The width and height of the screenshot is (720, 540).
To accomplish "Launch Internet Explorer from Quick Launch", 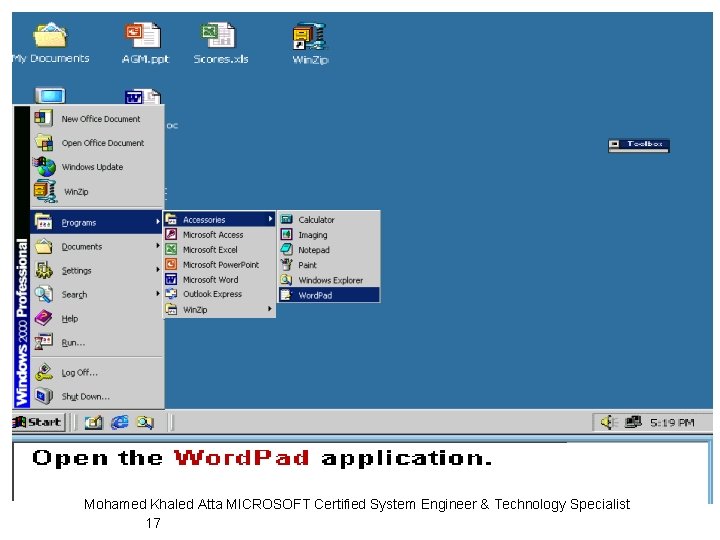I will pos(119,422).
